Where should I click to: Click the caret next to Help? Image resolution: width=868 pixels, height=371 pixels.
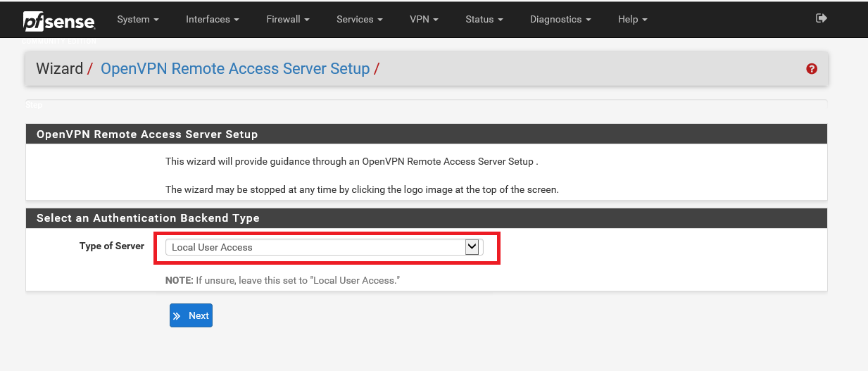644,20
